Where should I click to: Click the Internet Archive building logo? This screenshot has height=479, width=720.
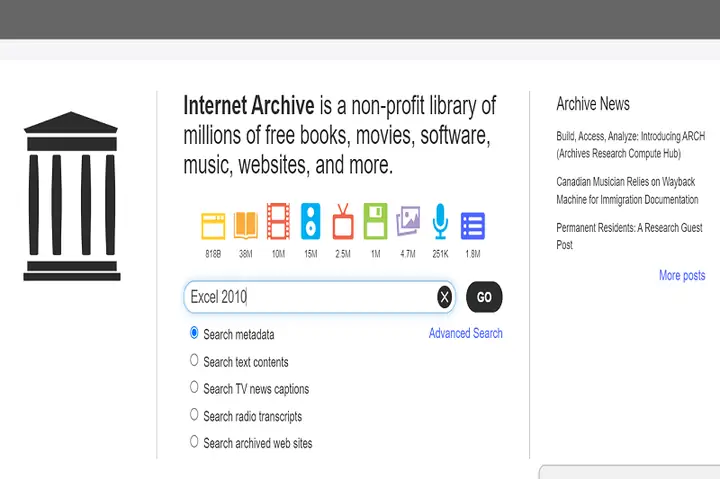click(72, 196)
